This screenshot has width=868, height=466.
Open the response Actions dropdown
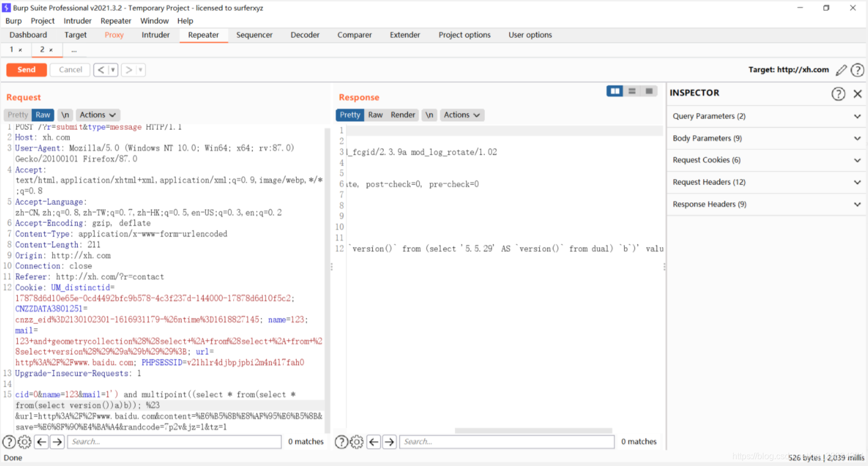[462, 115]
